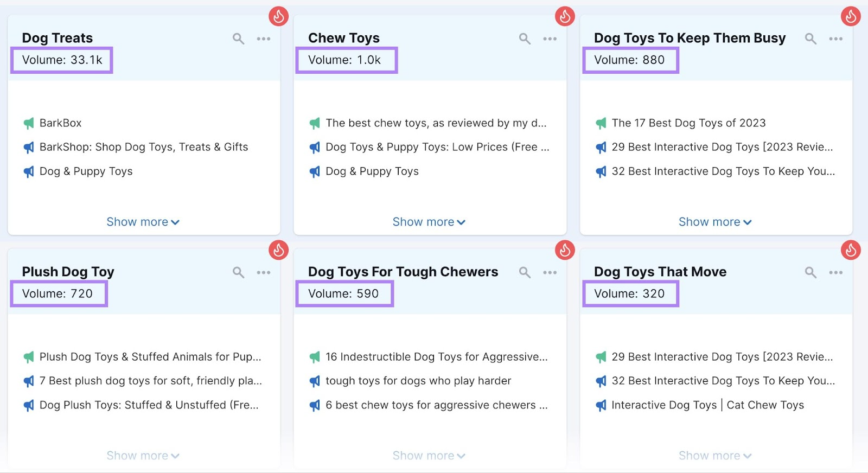Open Dog & Puppy Toys under Chew Toys

coord(372,171)
